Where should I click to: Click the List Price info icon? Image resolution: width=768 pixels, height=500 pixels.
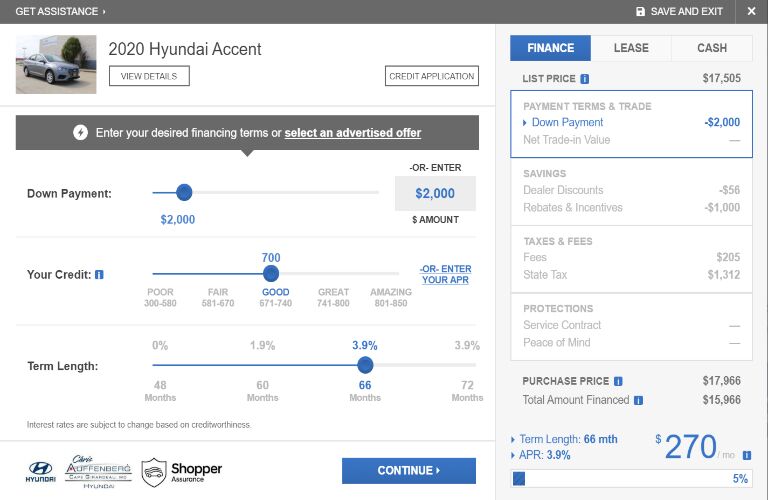point(584,79)
